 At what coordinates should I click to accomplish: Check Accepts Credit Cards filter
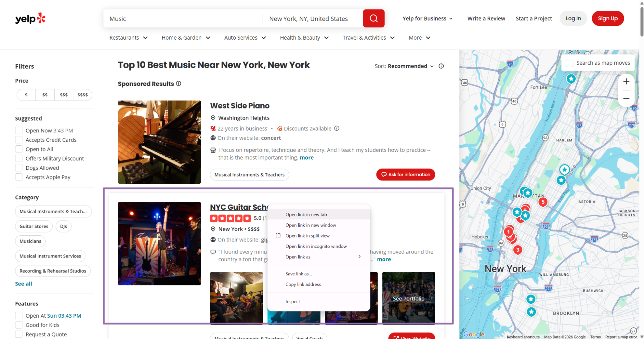[19, 140]
